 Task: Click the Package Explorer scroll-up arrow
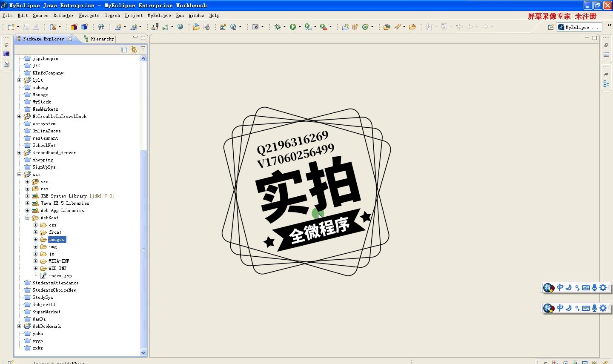[143, 58]
